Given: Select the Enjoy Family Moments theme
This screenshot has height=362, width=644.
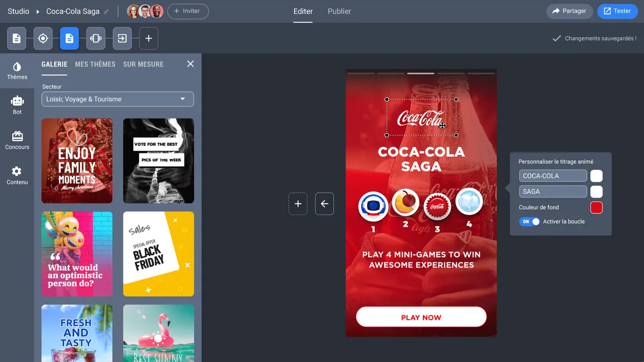Looking at the screenshot, I should coord(77,161).
